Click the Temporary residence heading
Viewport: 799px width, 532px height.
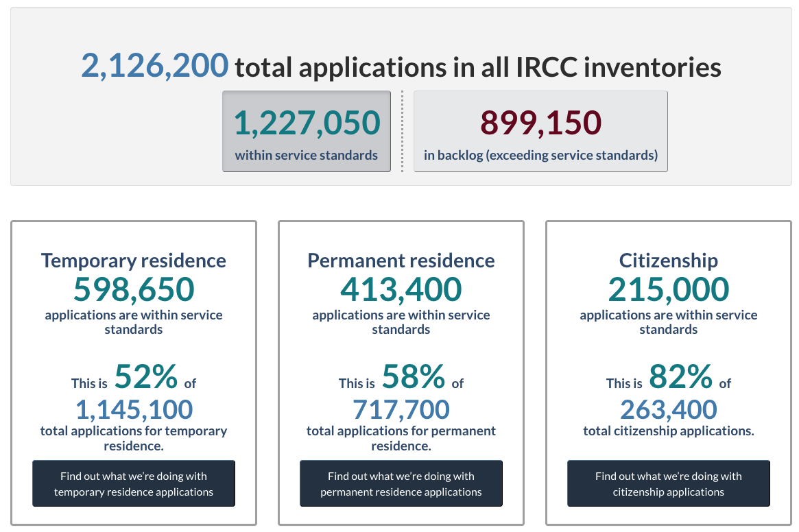(x=134, y=261)
